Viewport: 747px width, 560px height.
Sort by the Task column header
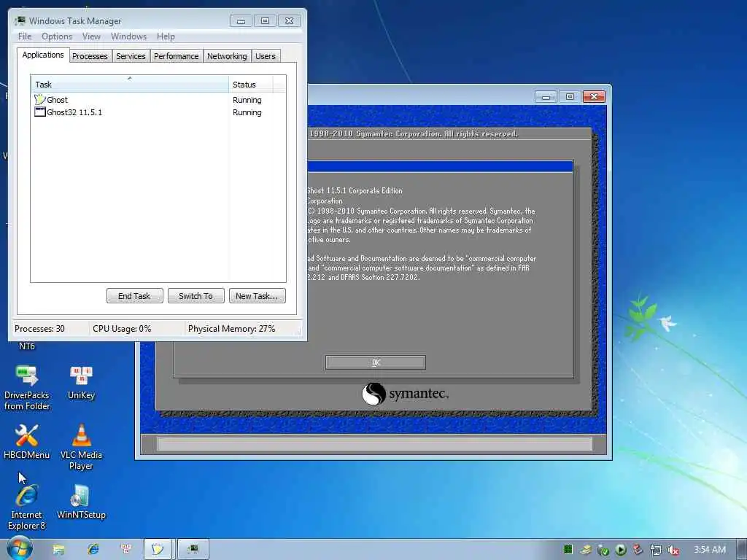click(x=130, y=85)
